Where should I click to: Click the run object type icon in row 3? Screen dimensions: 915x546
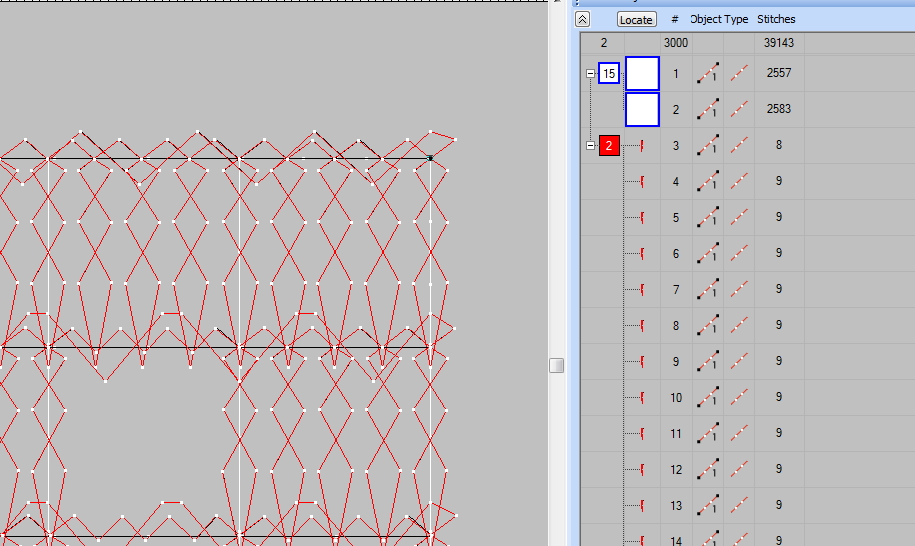pos(707,146)
